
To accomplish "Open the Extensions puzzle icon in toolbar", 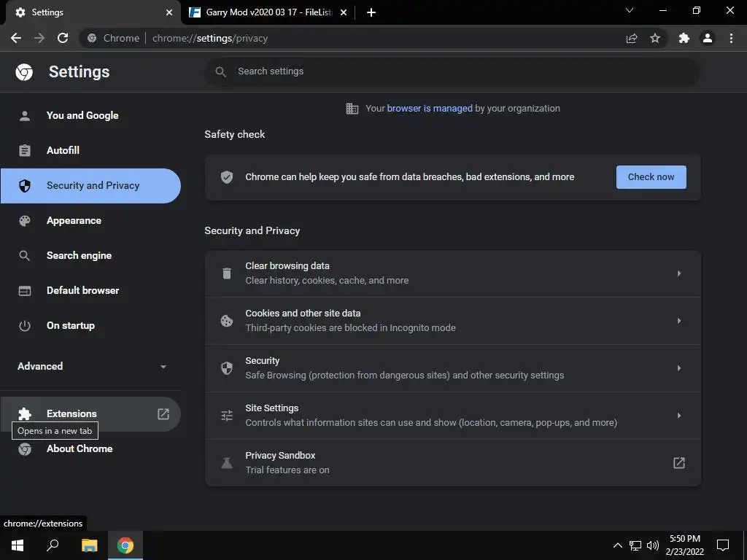I will (684, 38).
